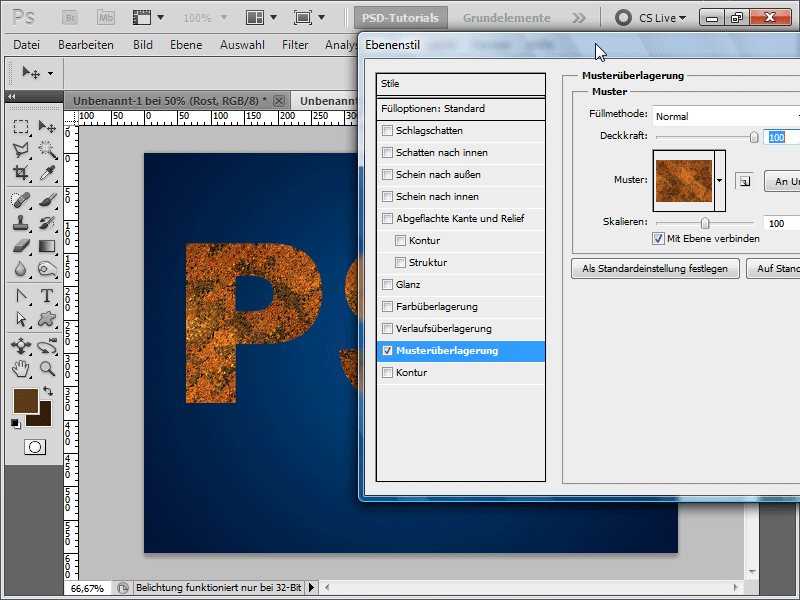Screen dimensions: 800x600
Task: Enable Abgeflachte Kante und Relief checkbox
Action: click(387, 218)
